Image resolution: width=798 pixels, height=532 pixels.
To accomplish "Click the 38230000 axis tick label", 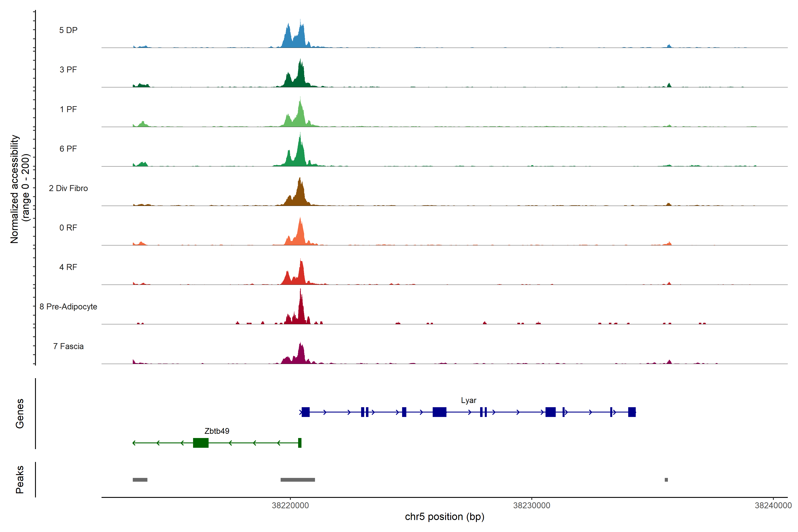I will [532, 506].
